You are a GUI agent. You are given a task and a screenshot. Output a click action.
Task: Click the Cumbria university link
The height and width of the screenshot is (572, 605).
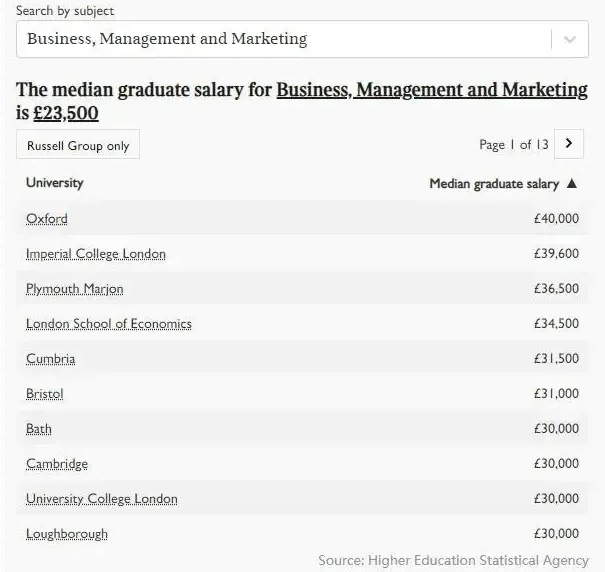(51, 359)
